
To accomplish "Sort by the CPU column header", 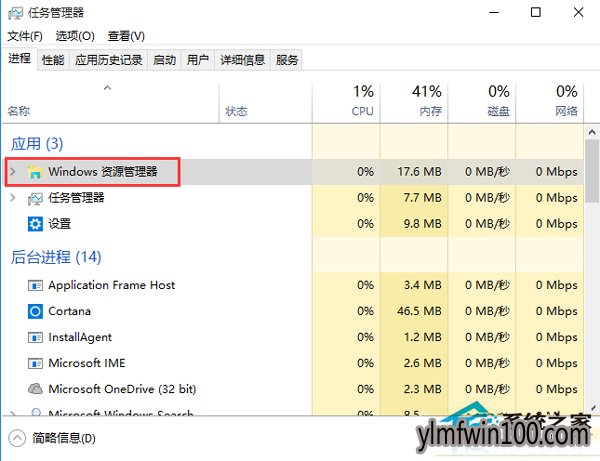I will pos(346,103).
